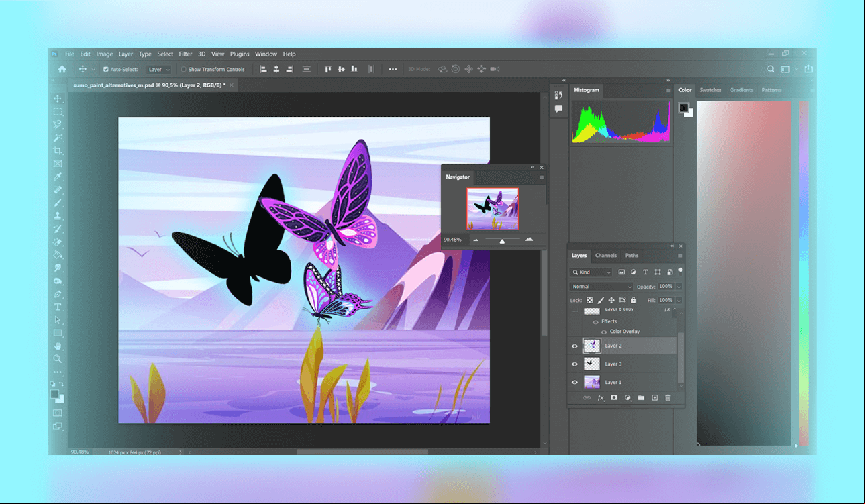Select the Clone Stamp tool

pyautogui.click(x=58, y=216)
